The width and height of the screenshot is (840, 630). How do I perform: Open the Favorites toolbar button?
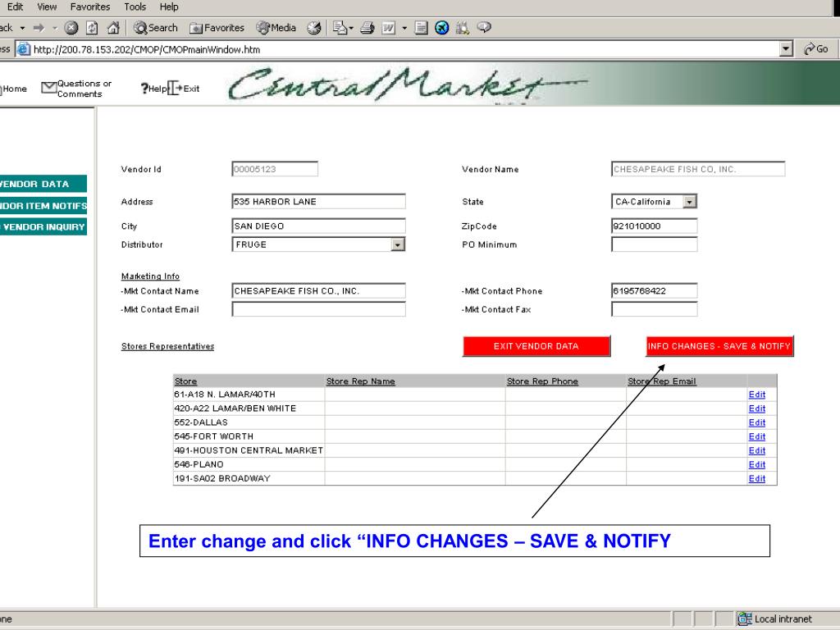pyautogui.click(x=217, y=28)
